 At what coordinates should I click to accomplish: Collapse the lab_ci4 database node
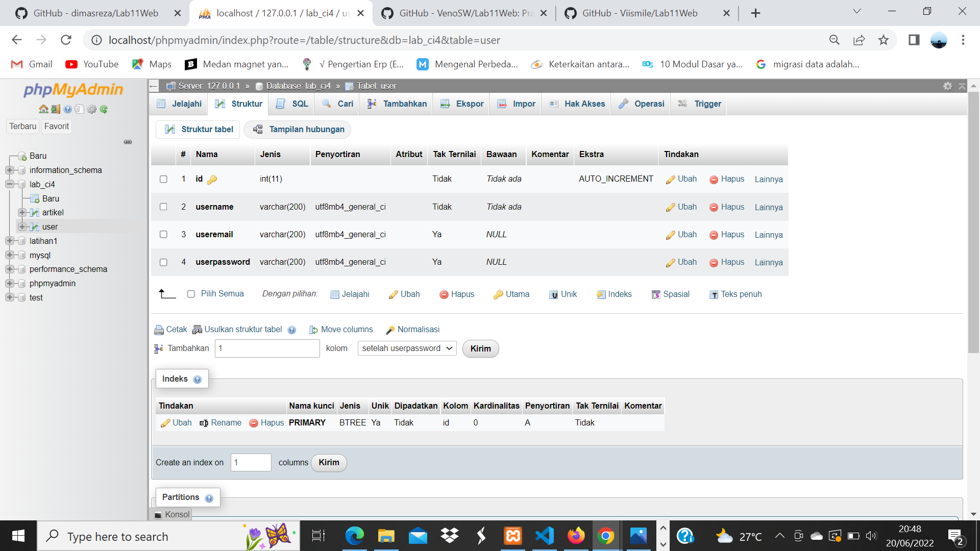point(10,184)
